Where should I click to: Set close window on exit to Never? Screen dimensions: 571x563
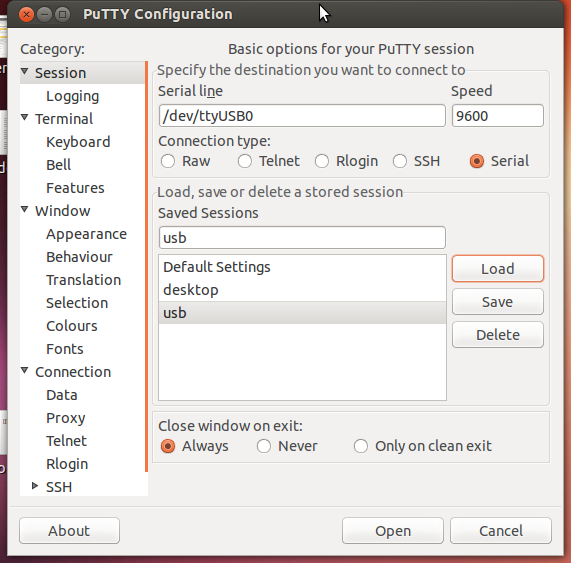tap(264, 446)
